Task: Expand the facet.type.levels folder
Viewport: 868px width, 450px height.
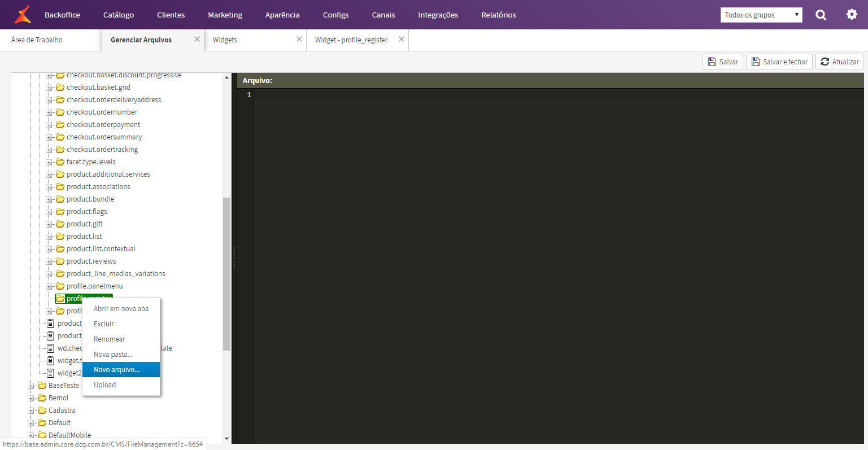Action: [49, 162]
